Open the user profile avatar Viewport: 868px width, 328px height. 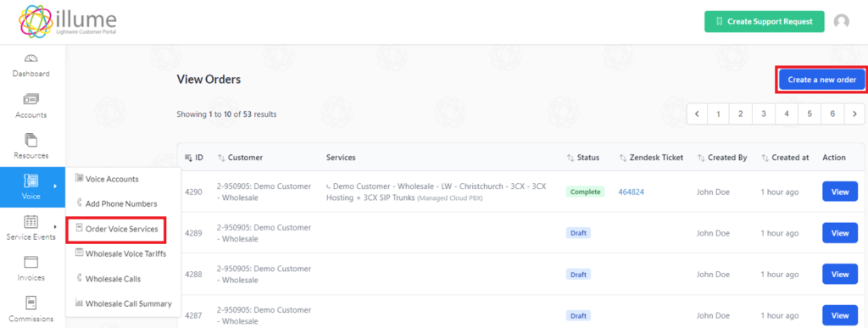click(842, 21)
